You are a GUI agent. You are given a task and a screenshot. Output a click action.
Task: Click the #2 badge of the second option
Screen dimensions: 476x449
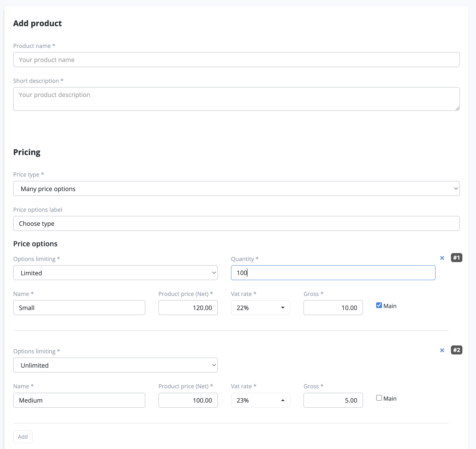pos(456,350)
